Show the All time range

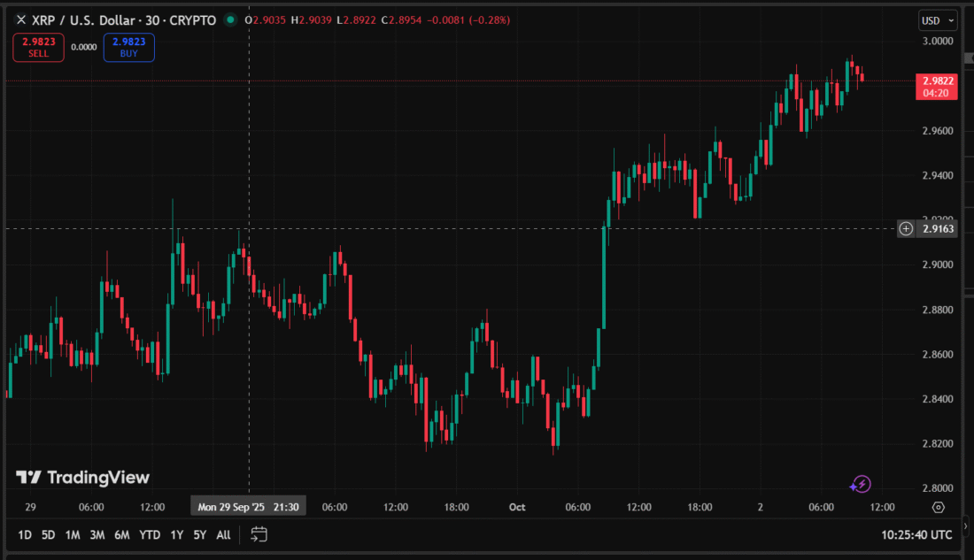[224, 534]
